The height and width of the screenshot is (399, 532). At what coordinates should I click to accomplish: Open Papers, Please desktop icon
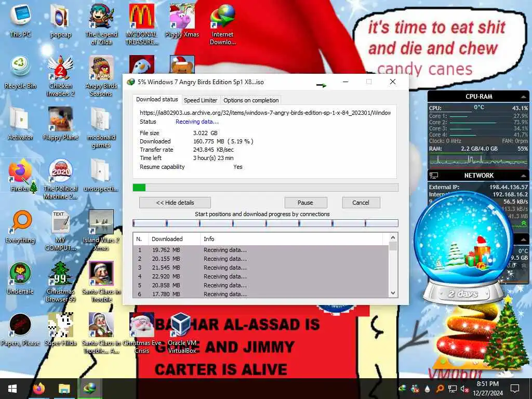[x=20, y=329]
